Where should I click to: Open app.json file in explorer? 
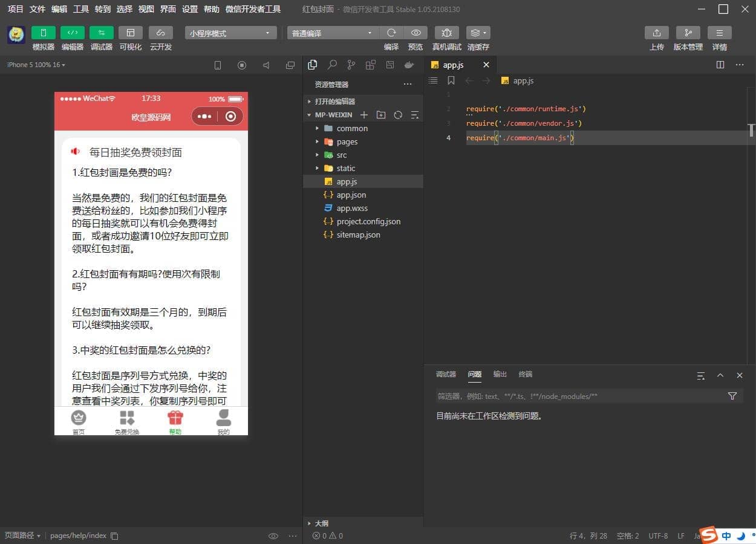351,195
